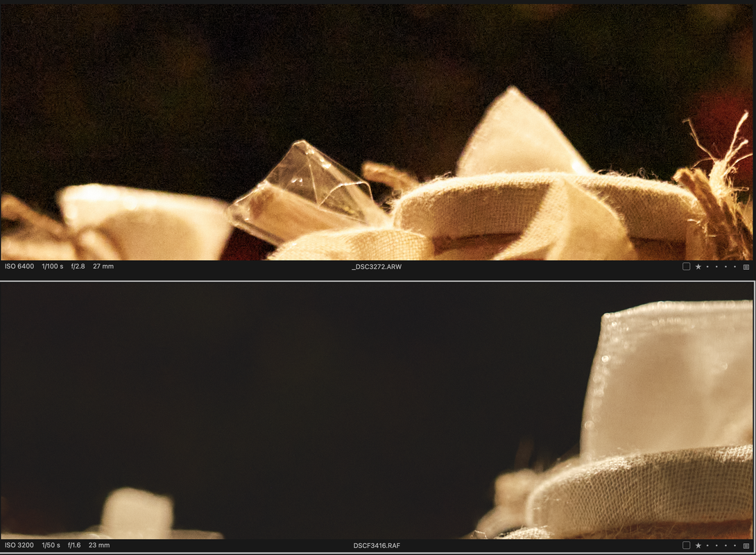
Task: Set five-star rating on _DSC3272.ARW
Action: (x=734, y=266)
